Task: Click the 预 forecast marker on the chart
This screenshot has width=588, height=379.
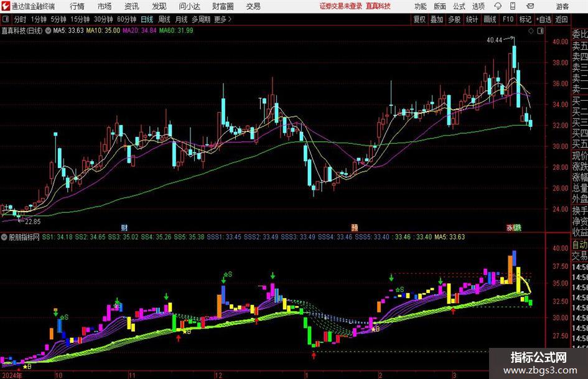Action: [355, 227]
